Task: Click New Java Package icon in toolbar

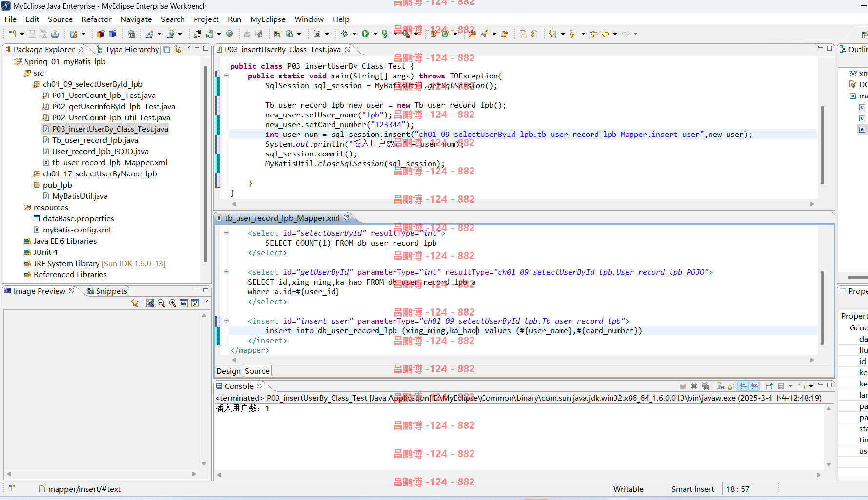Action: tap(433, 34)
